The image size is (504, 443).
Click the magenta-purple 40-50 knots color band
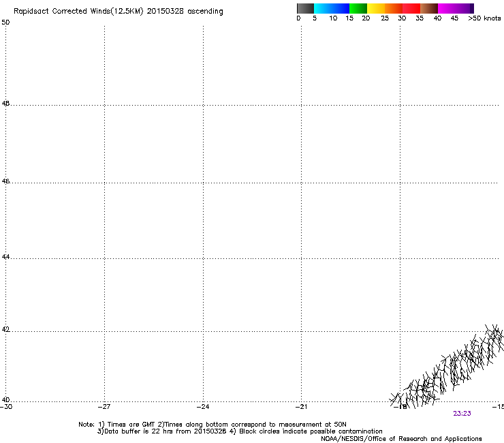click(456, 8)
